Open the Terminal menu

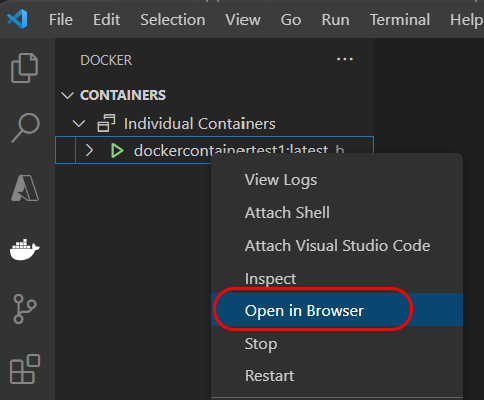[x=400, y=20]
